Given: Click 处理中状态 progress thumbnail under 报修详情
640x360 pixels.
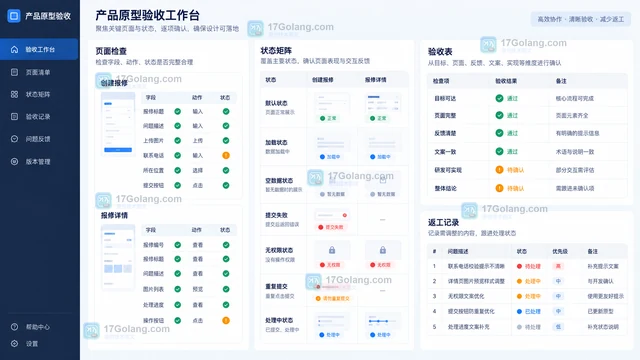Looking at the screenshot, I should tap(382, 321).
